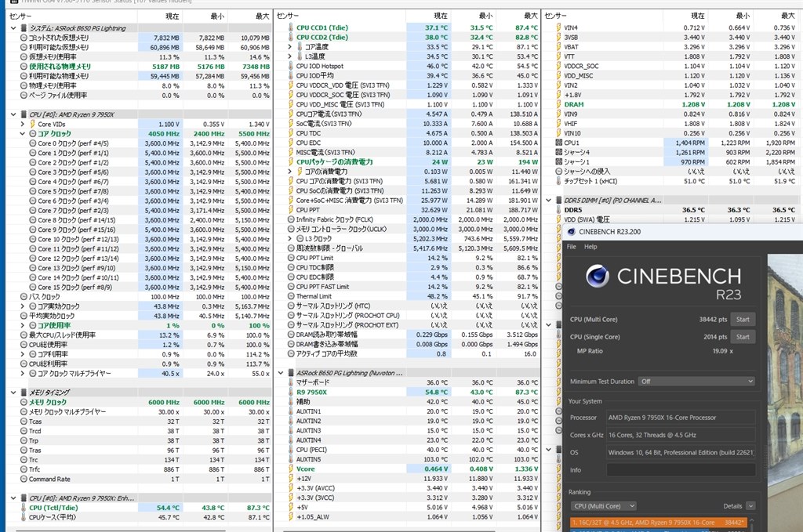Click the Cinebench logo icon in the title bar
Screen dimensions: 803x532
(x=571, y=232)
